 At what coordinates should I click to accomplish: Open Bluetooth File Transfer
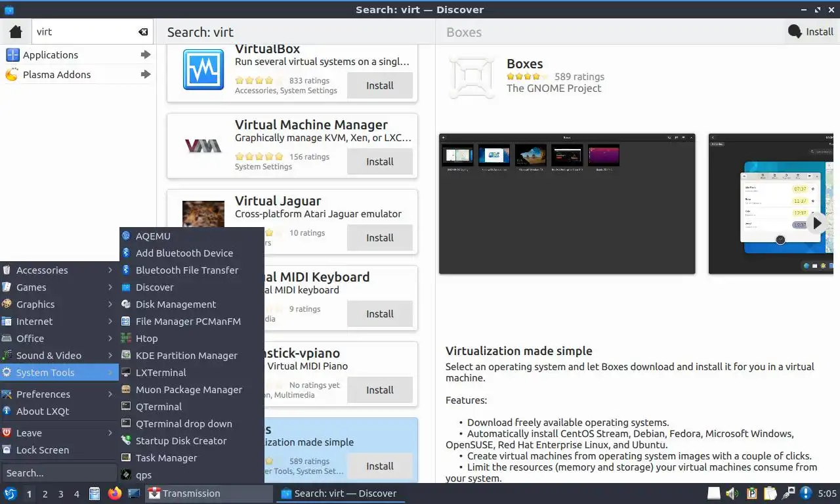(x=192, y=270)
